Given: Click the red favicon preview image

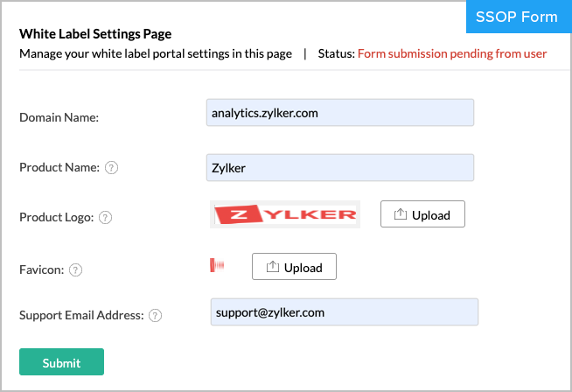Looking at the screenshot, I should point(217,265).
